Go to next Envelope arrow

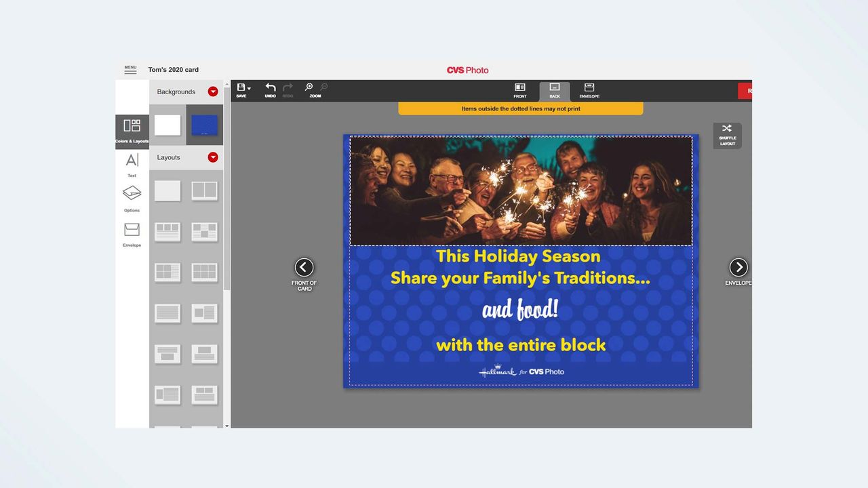coord(738,267)
